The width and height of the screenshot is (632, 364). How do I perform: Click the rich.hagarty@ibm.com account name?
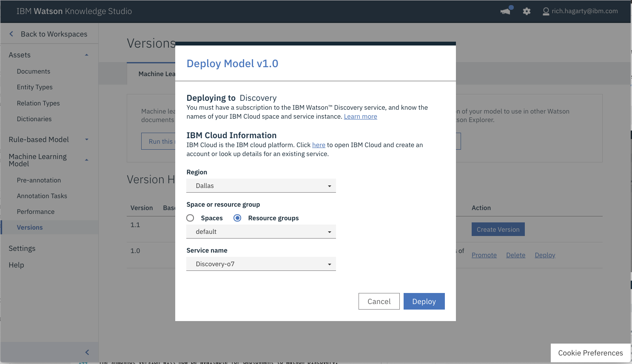[585, 11]
